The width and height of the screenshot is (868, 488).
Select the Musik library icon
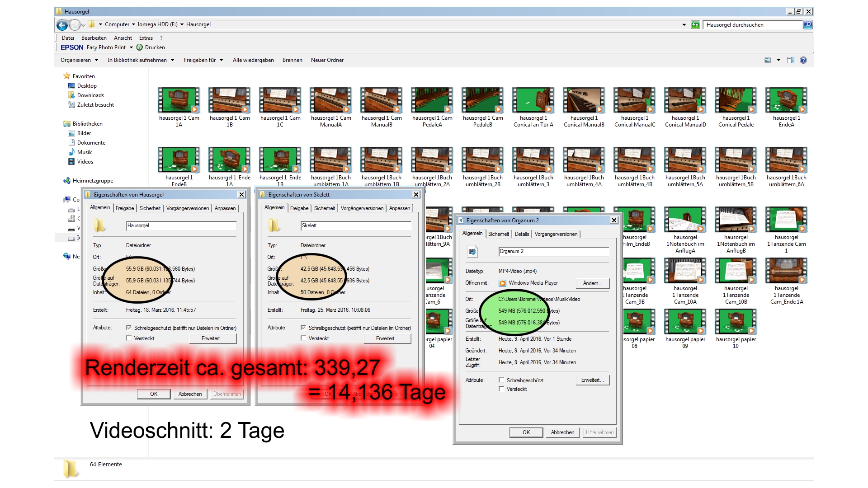pyautogui.click(x=71, y=152)
